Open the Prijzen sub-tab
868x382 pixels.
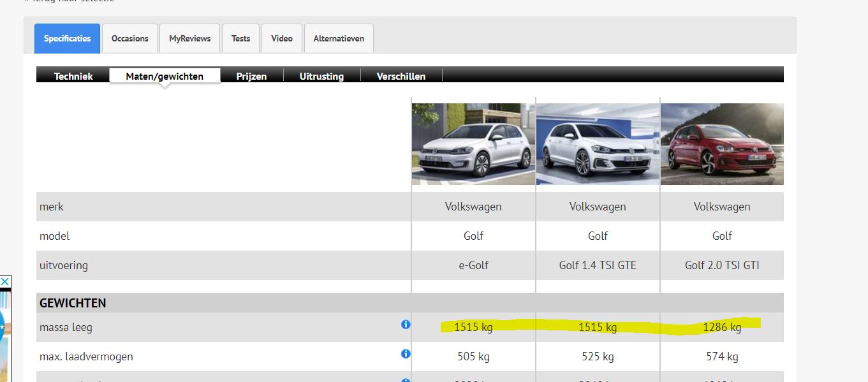pyautogui.click(x=251, y=76)
